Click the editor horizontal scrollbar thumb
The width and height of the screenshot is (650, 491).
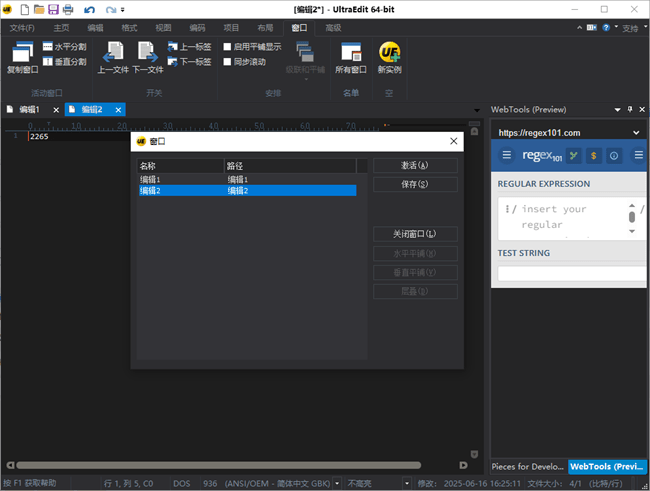click(219, 465)
